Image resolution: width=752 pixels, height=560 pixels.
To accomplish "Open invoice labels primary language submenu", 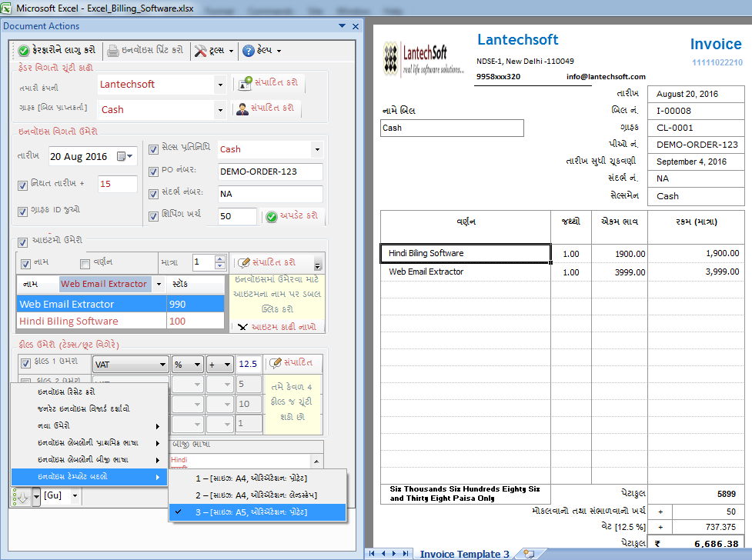I will 89,442.
